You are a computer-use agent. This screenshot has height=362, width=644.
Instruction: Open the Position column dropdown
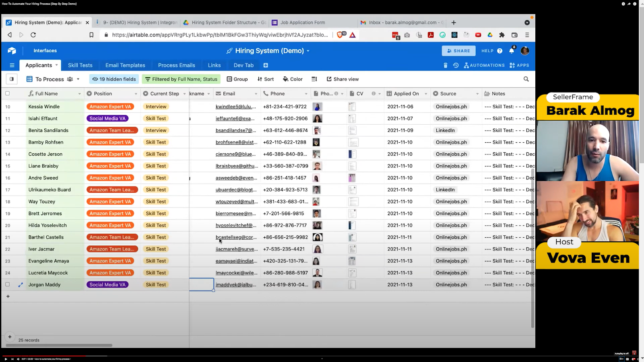click(136, 94)
